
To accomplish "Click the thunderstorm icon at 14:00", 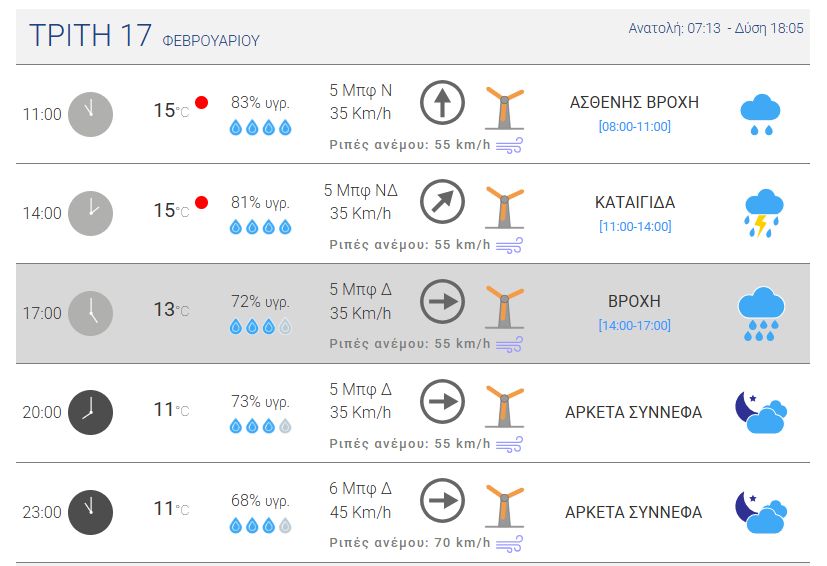I will 762,213.
